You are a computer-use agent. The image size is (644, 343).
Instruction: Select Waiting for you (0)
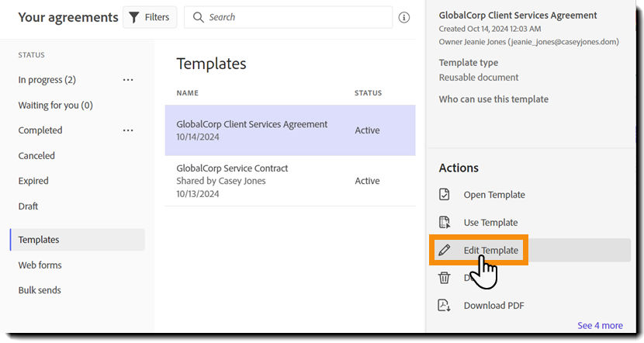coord(55,106)
